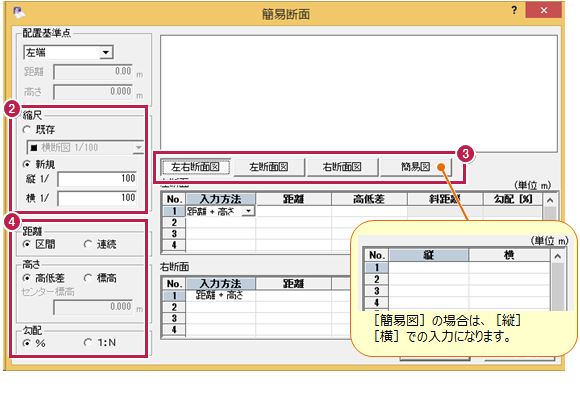Select row 3 in the upper table
The height and width of the screenshot is (398, 580).
point(174,234)
